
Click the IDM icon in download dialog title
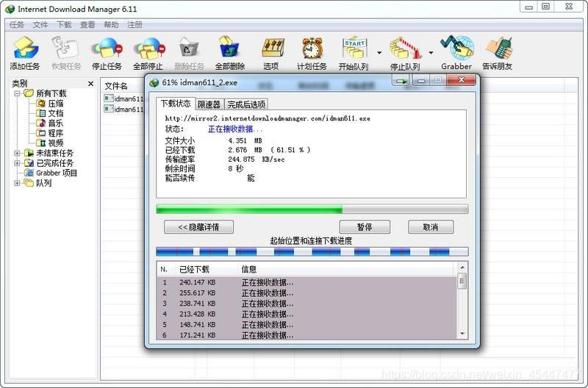[x=154, y=83]
